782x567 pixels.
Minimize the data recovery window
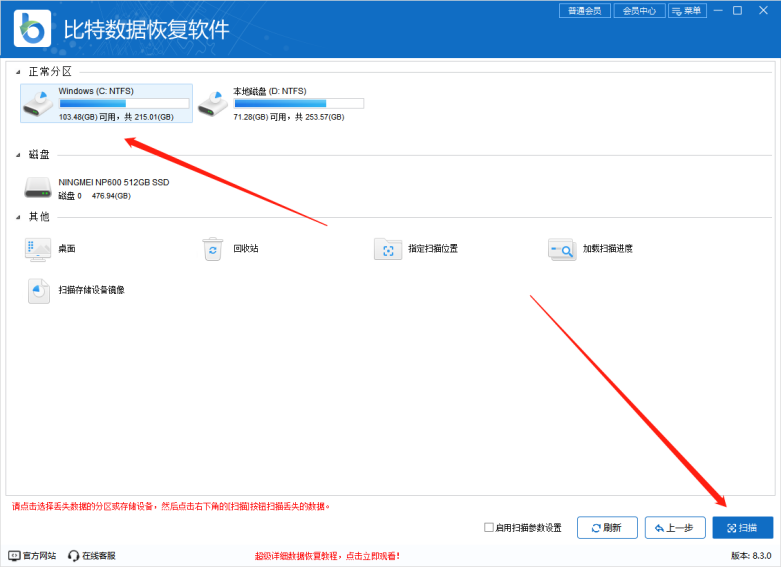click(718, 10)
